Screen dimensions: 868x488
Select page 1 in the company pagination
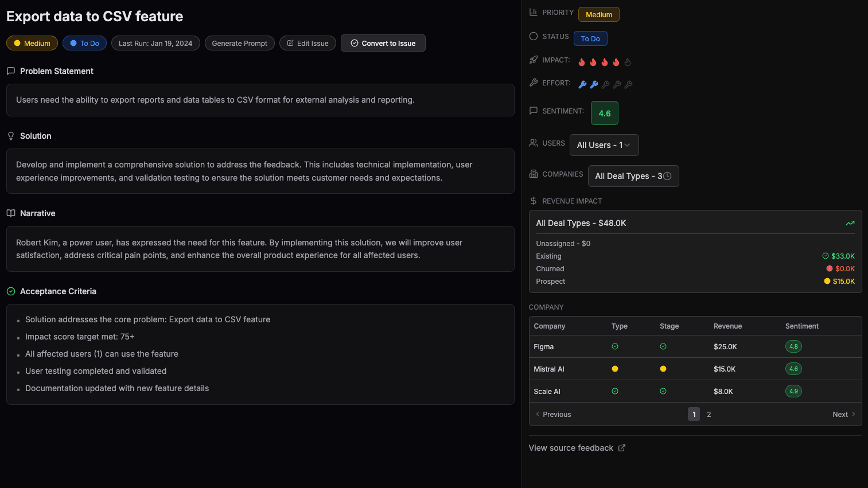pos(694,414)
